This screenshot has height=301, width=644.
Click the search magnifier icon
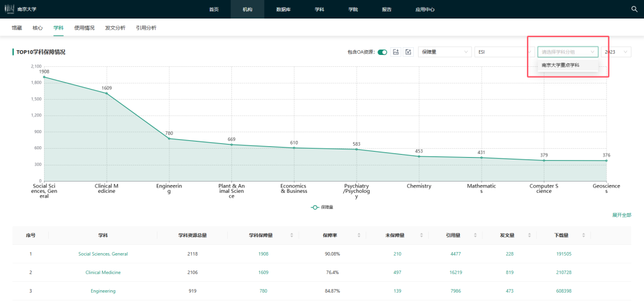tap(634, 9)
